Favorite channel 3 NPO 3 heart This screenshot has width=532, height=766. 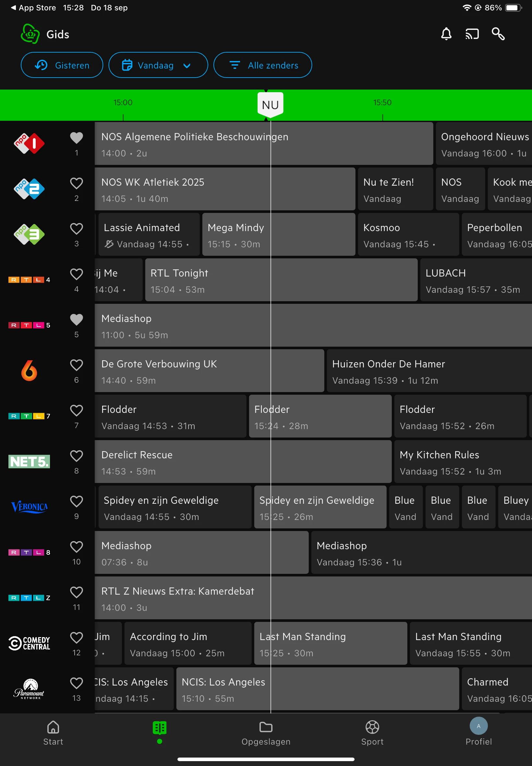[76, 229]
